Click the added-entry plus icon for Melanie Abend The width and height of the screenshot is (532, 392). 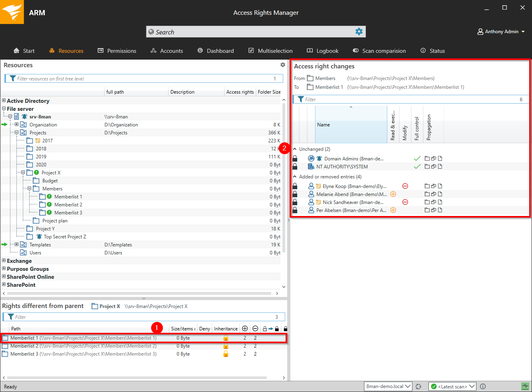(x=393, y=194)
